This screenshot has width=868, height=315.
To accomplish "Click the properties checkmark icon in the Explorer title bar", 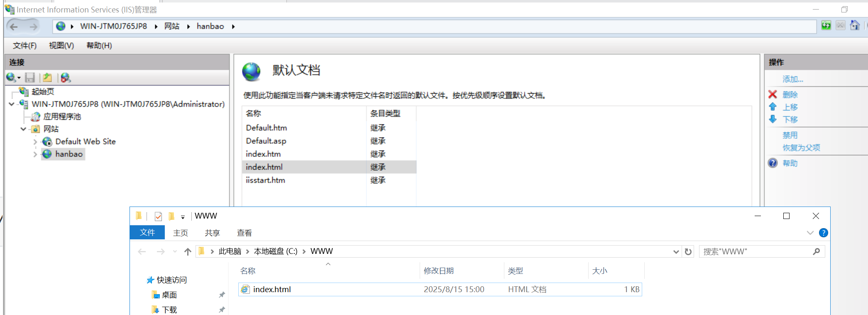I will coord(158,216).
